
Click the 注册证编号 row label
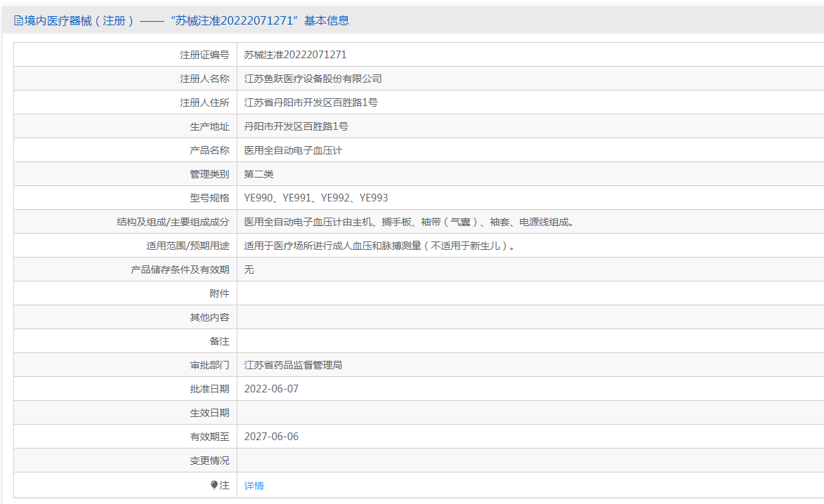204,55
